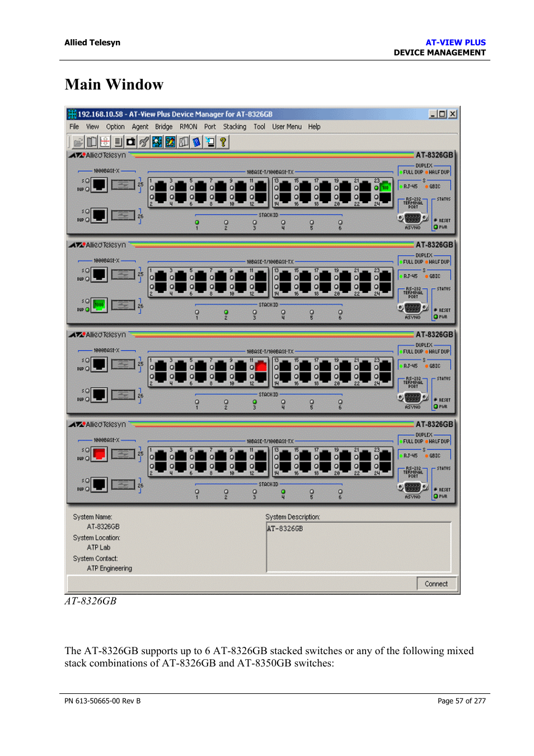The image size is (534, 756).
Task: Click the open book toolbar icon
Action: (92, 142)
